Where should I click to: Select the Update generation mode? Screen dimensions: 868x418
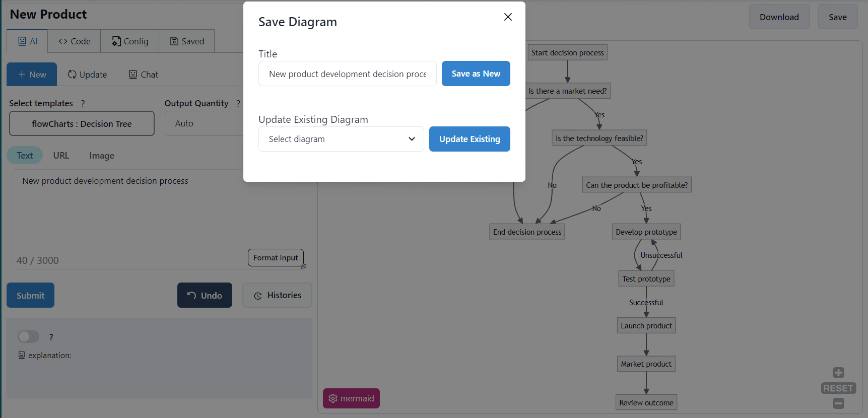[x=87, y=74]
